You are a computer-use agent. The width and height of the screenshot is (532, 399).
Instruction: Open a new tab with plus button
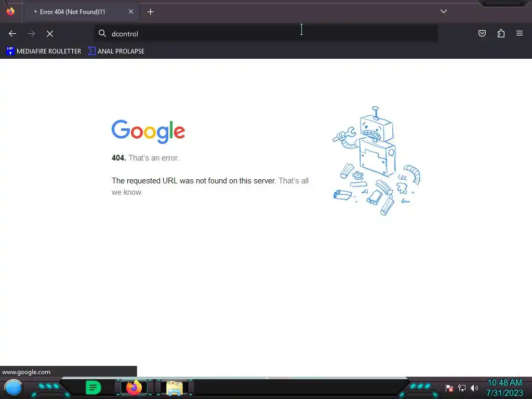150,12
